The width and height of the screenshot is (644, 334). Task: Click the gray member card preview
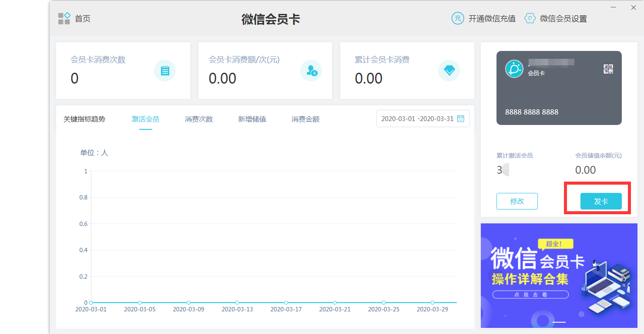tap(559, 88)
